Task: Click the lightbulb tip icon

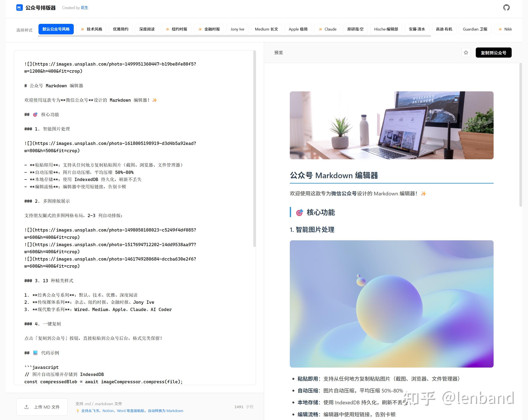Action: [78, 411]
